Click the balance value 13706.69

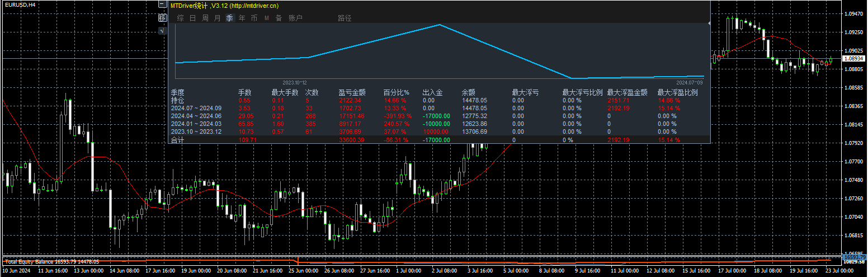pyautogui.click(x=474, y=132)
